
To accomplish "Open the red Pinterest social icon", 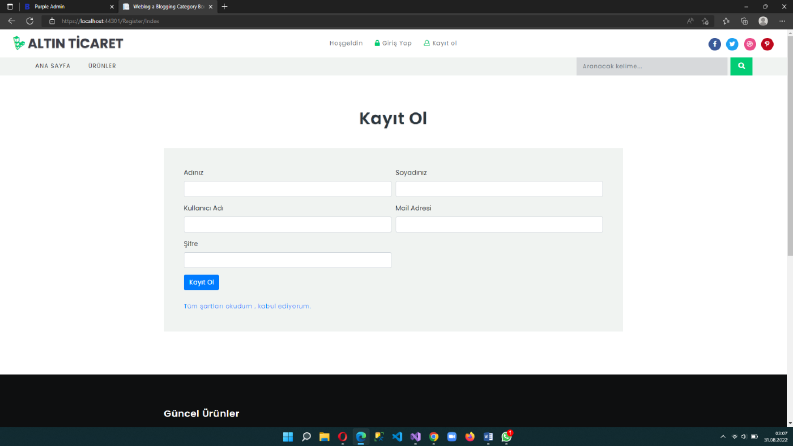I will [767, 44].
